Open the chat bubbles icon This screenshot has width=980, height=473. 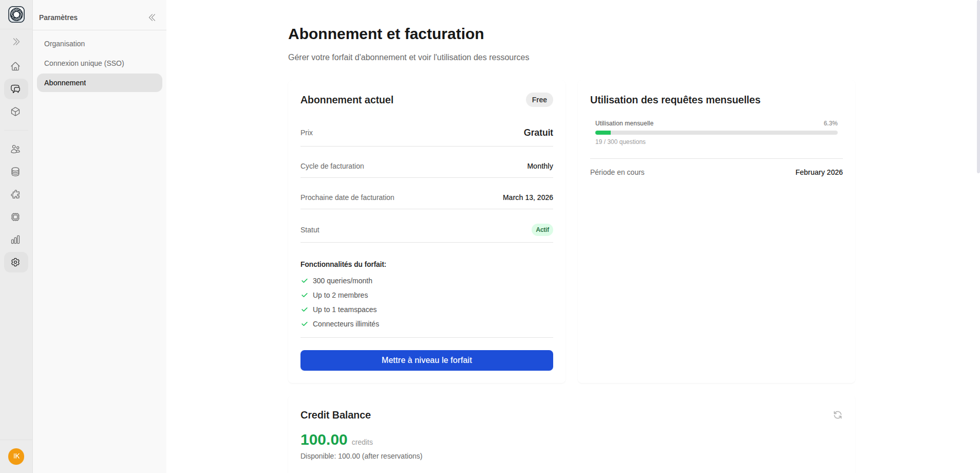coord(16,89)
